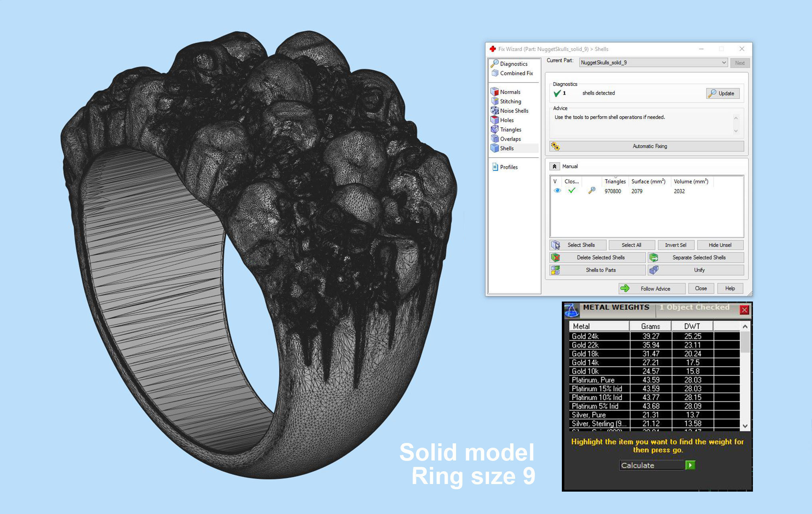Click Hide Unsel button
This screenshot has height=514, width=812.
pyautogui.click(x=720, y=245)
